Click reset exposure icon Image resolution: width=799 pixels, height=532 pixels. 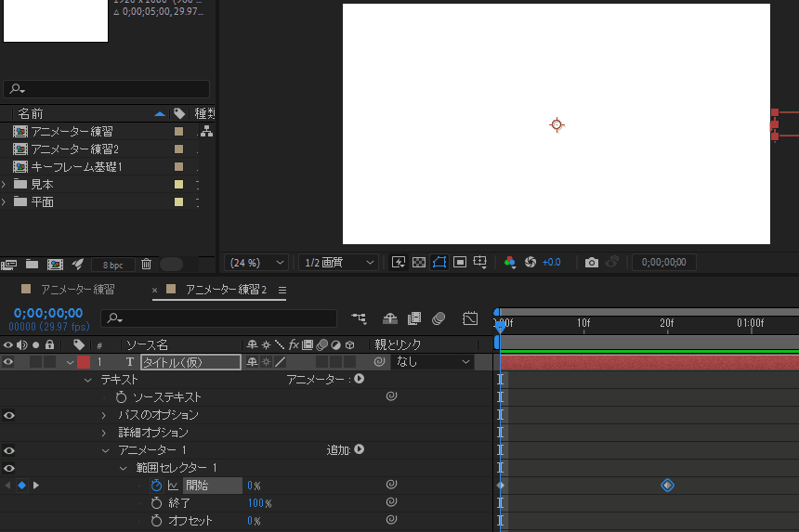pyautogui.click(x=530, y=262)
